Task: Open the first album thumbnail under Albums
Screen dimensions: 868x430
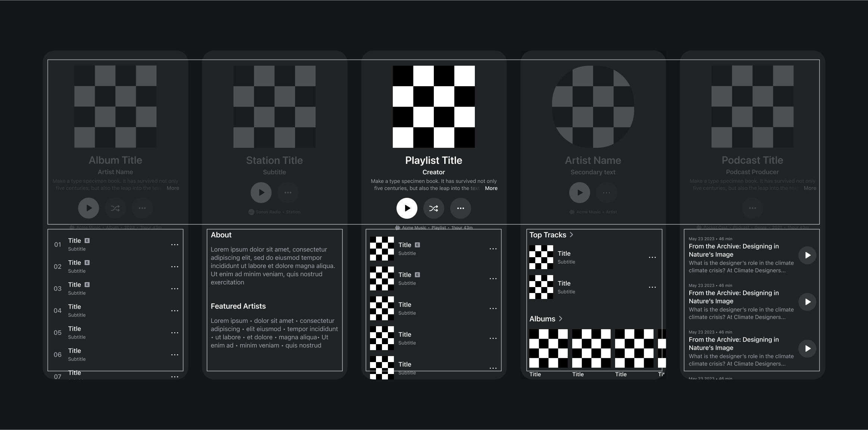Action: (548, 348)
